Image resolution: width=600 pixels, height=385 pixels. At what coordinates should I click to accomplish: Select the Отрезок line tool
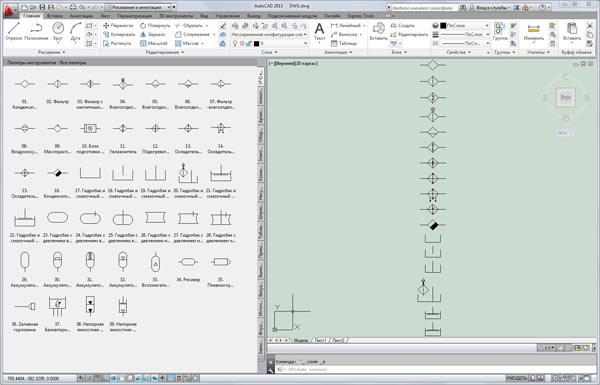point(14,31)
